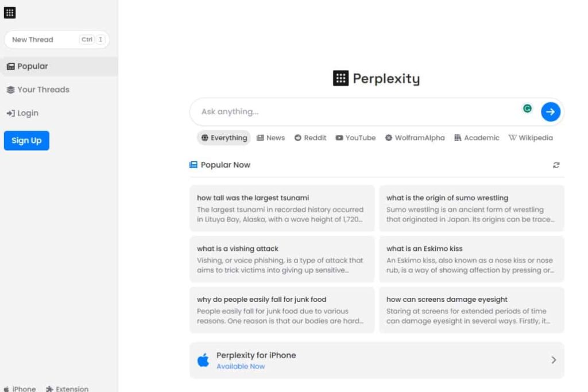Click the Perplexity grid logo in sidebar
Image resolution: width=588 pixels, height=392 pixels.
(10, 13)
